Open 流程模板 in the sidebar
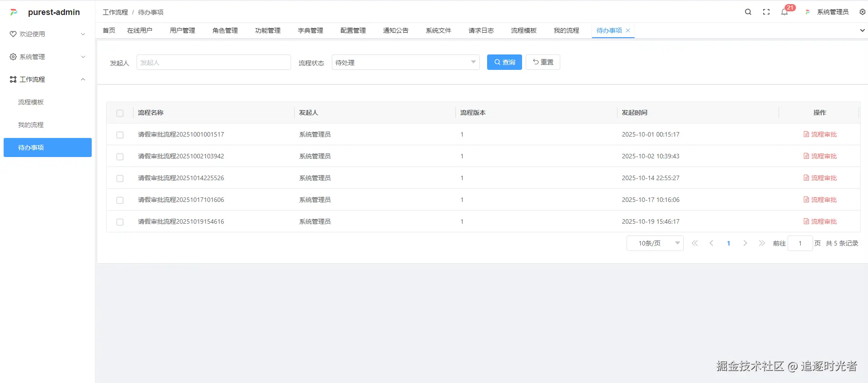 click(31, 102)
